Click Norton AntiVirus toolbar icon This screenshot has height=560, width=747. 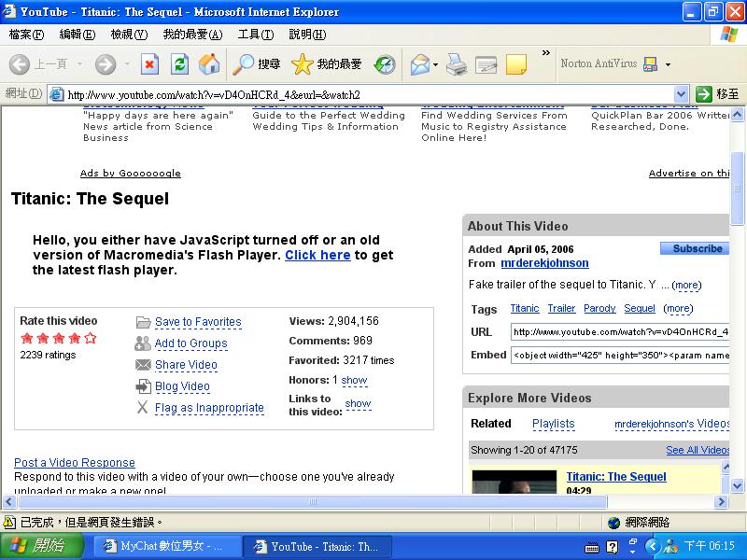[x=650, y=63]
